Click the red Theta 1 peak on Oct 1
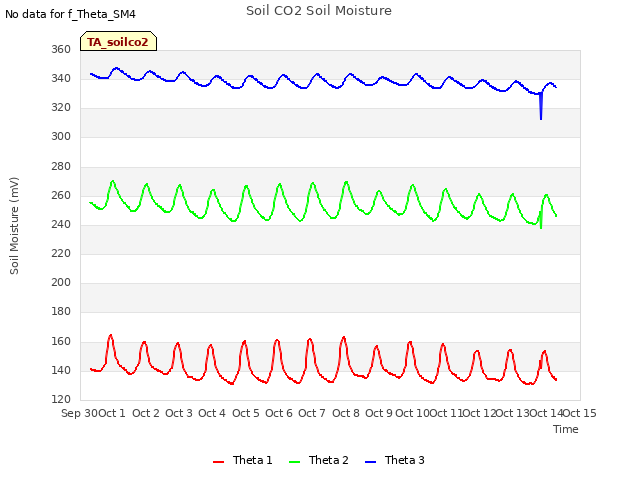 pyautogui.click(x=111, y=336)
